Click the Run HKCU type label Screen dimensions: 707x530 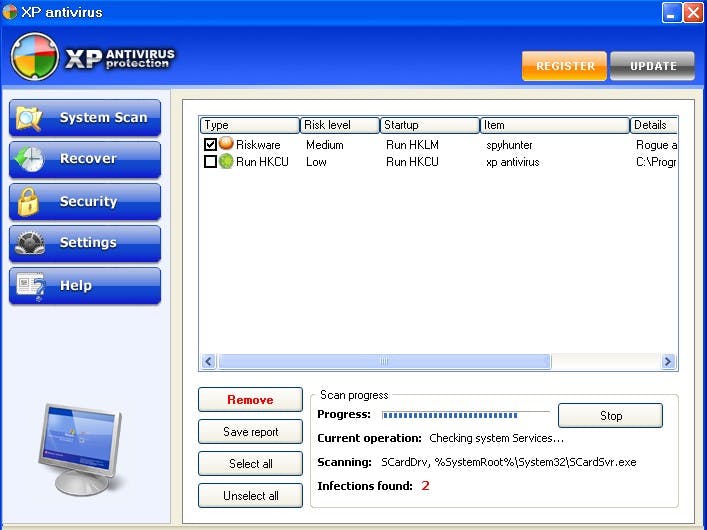pos(262,162)
